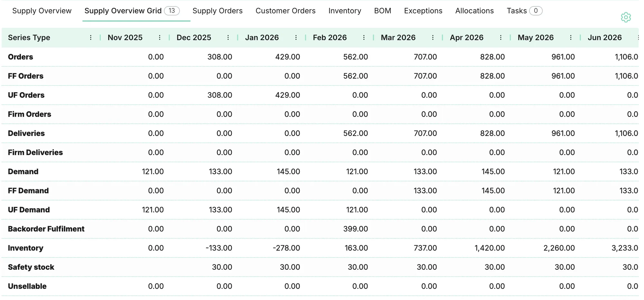View the Allocations tab
This screenshot has height=300, width=644.
point(474,11)
